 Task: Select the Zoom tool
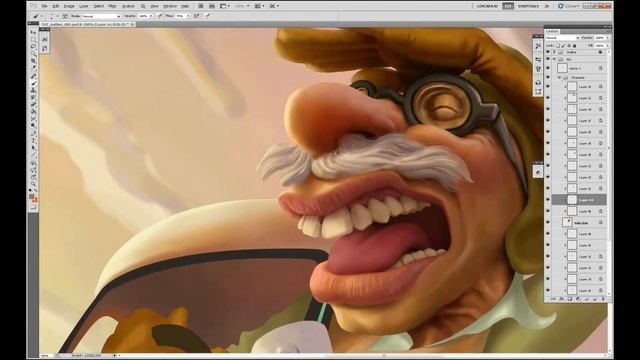33,184
